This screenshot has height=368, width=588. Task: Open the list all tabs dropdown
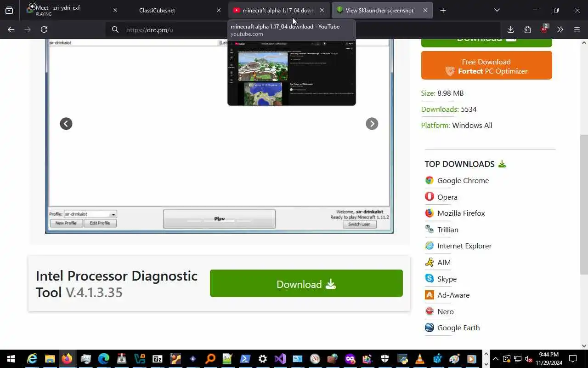coord(497,10)
